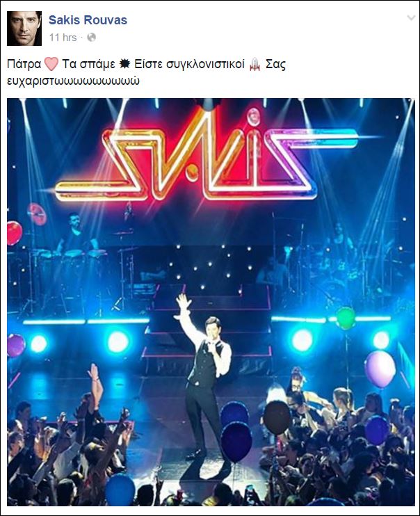The width and height of the screenshot is (420, 516).
Task: Click the pink heart emoji after Πάτρα
Action: 51,64
